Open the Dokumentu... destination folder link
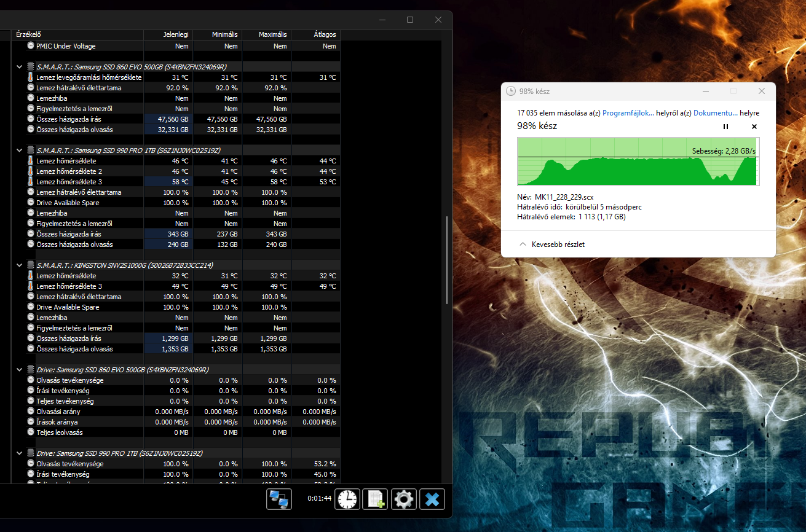806x532 pixels. tap(716, 113)
